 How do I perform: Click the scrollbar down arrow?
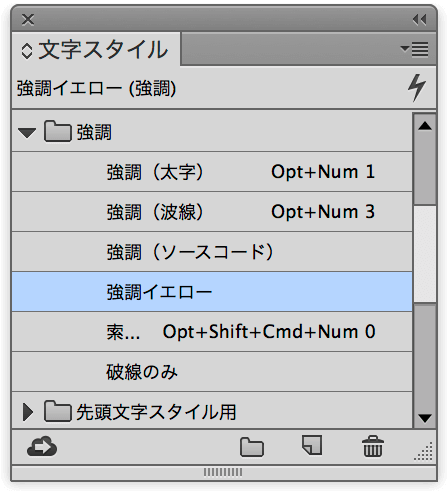click(x=425, y=418)
